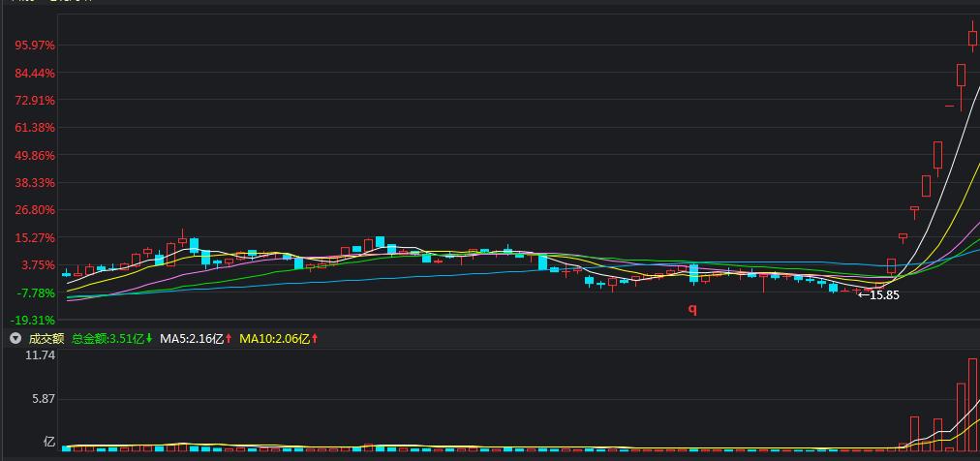Image resolution: width=980 pixels, height=461 pixels.
Task: Click the red up arrow after MA10
Action: click(315, 339)
